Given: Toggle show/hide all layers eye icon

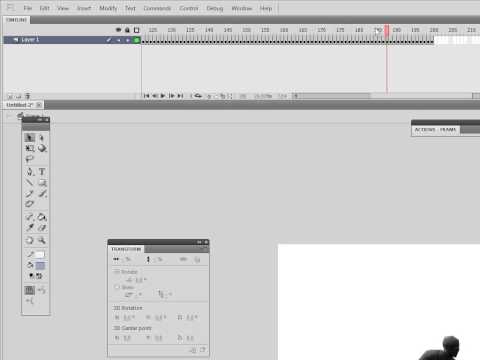Looking at the screenshot, I should coord(118,30).
